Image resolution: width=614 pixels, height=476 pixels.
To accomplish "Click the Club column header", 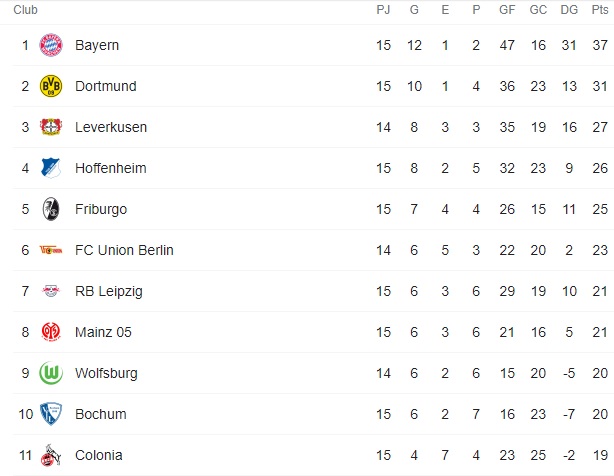I will point(26,10).
